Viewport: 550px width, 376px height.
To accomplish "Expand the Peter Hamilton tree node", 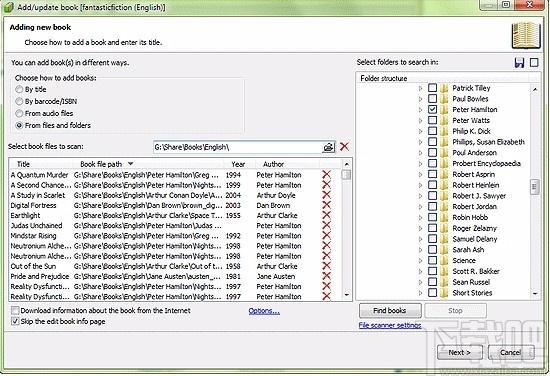I will click(x=421, y=110).
